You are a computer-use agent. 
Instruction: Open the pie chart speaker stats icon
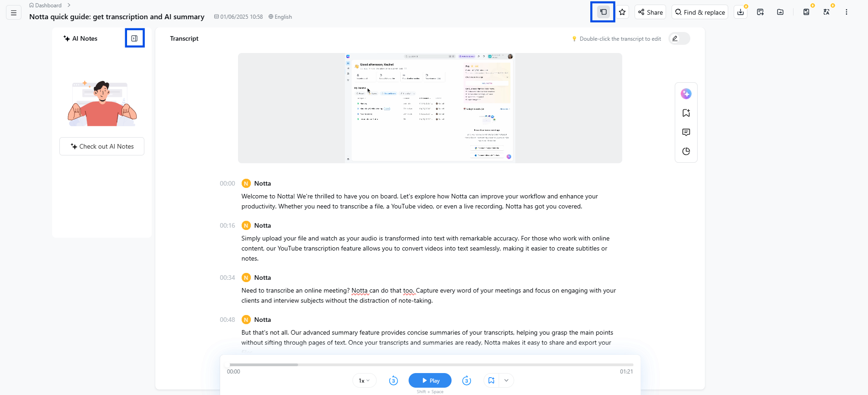tap(686, 151)
